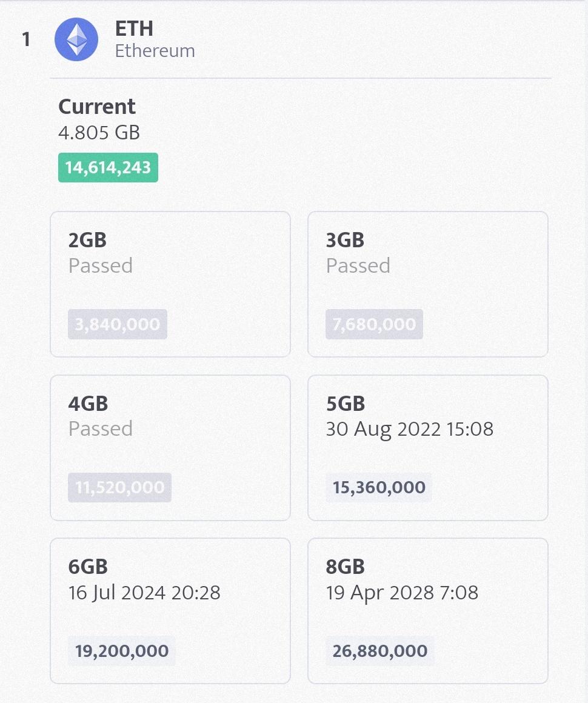Open the 2GB Passed card
The width and height of the screenshot is (588, 703).
click(x=170, y=284)
